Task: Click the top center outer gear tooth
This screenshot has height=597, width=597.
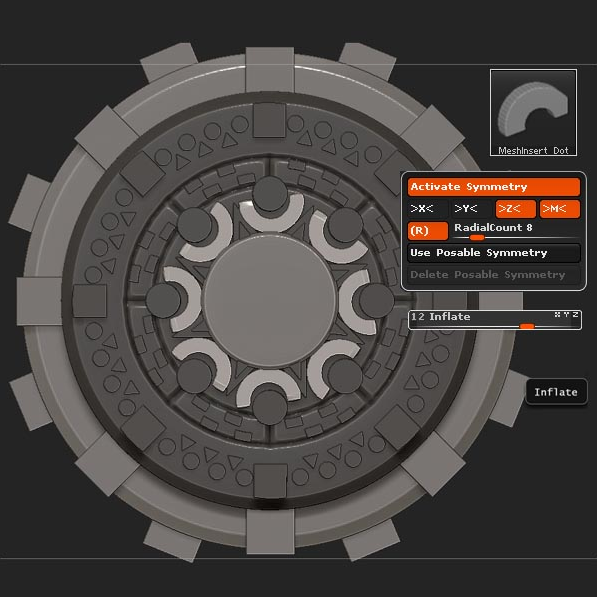Action: [x=270, y=70]
